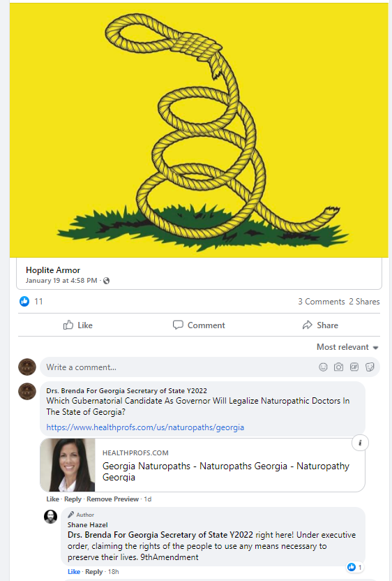Click the info icon on link preview
This screenshot has width=392, height=581.
pyautogui.click(x=360, y=443)
